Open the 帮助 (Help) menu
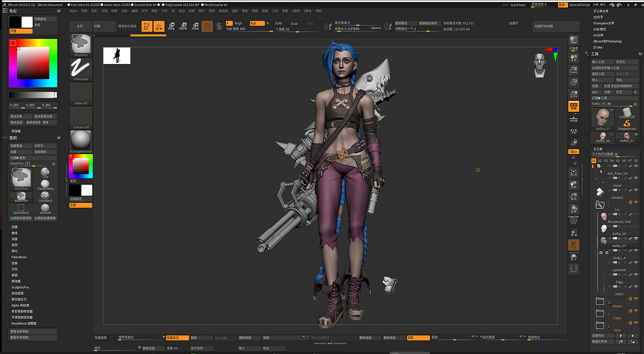 pos(318,11)
